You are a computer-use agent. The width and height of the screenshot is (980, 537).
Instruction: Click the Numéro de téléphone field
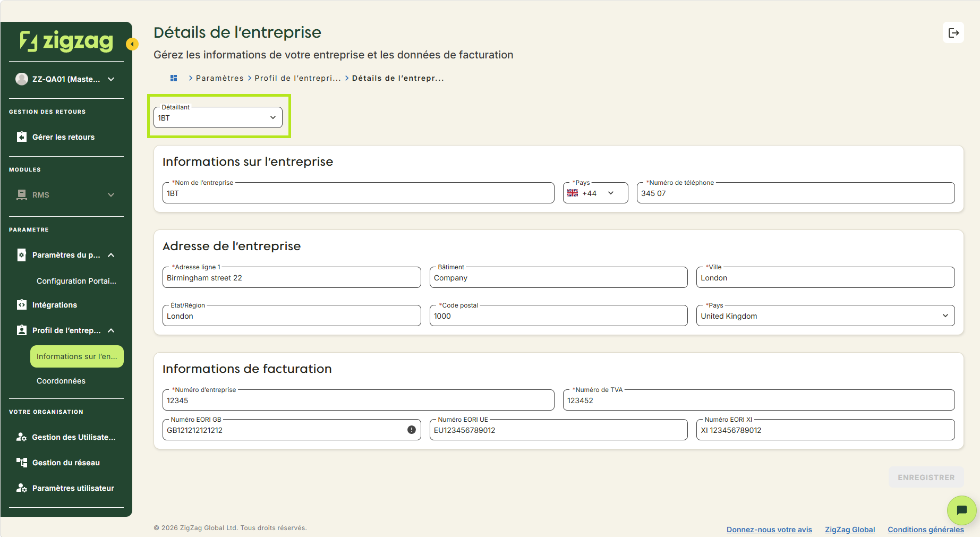click(795, 193)
